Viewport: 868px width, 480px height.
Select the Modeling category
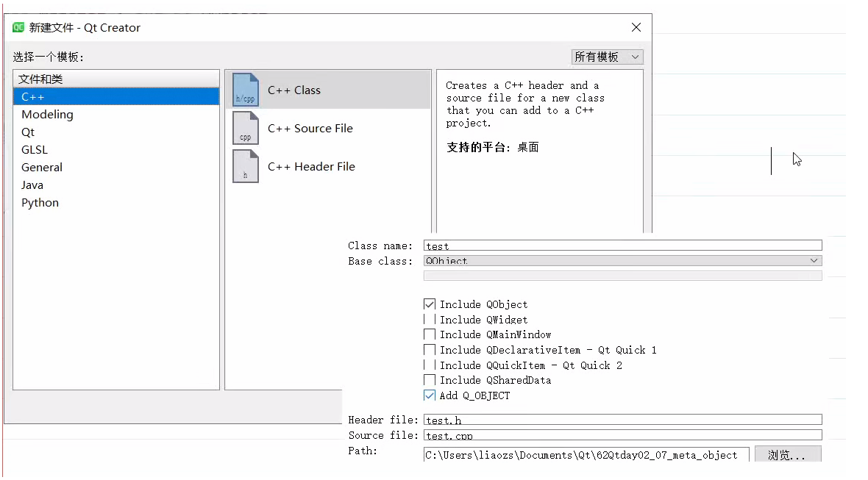[116, 115]
